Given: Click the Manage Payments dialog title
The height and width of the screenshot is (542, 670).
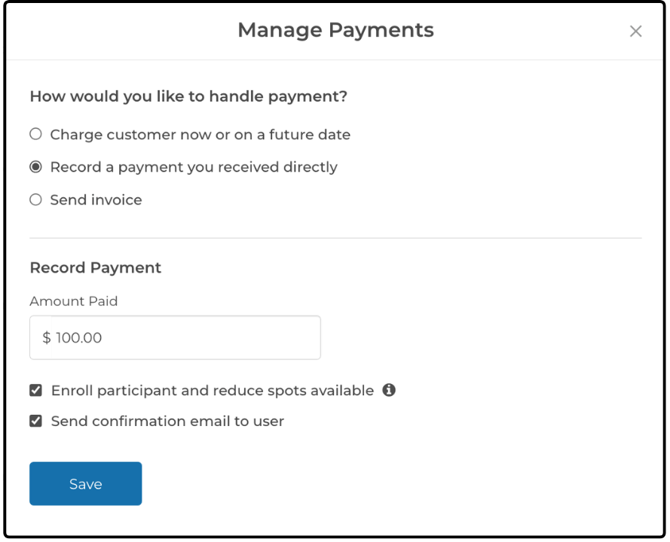Looking at the screenshot, I should point(335,30).
